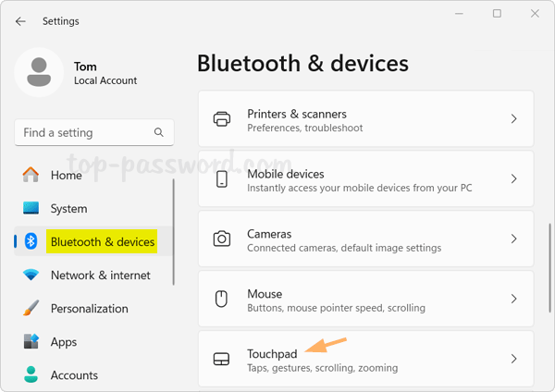
Task: Click the Find a setting search box
Action: coord(83,132)
